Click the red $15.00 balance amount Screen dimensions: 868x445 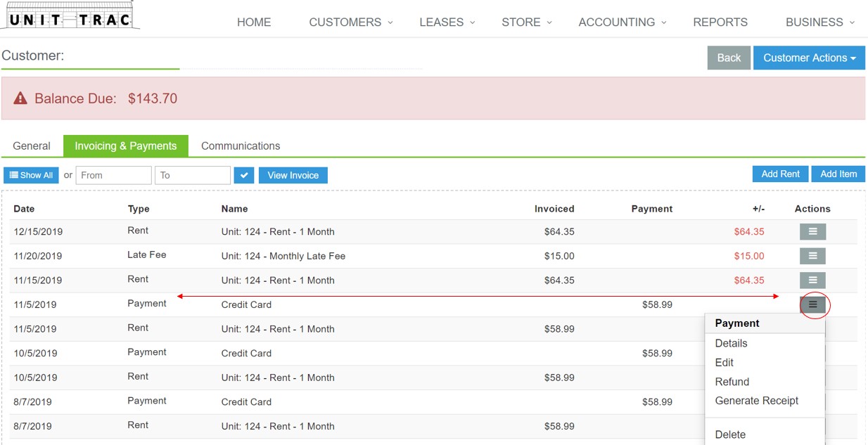[x=749, y=256]
